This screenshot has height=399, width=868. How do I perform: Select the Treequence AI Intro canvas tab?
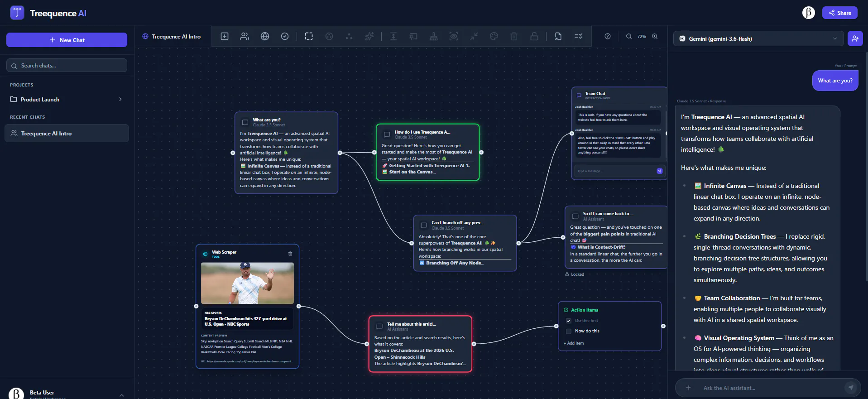point(172,37)
